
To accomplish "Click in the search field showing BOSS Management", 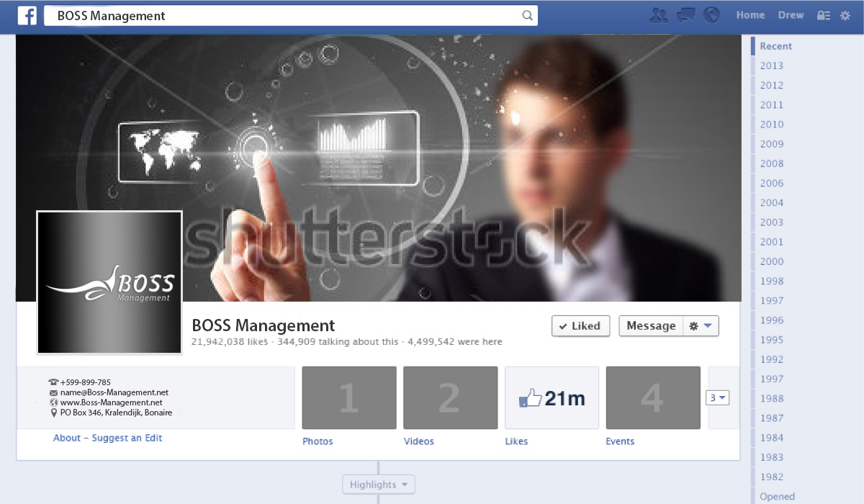I will [x=291, y=16].
